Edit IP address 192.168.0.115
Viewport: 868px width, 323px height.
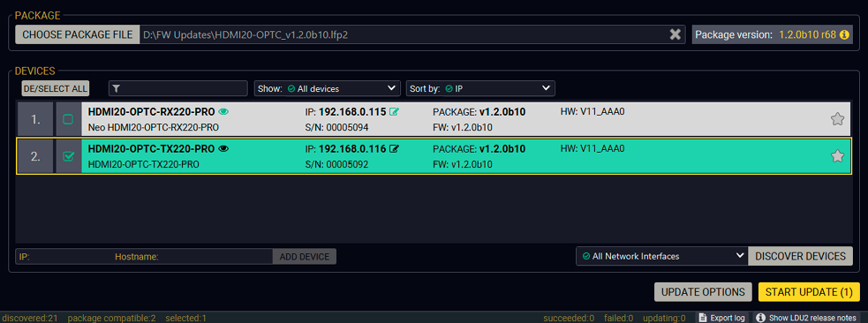coord(394,112)
